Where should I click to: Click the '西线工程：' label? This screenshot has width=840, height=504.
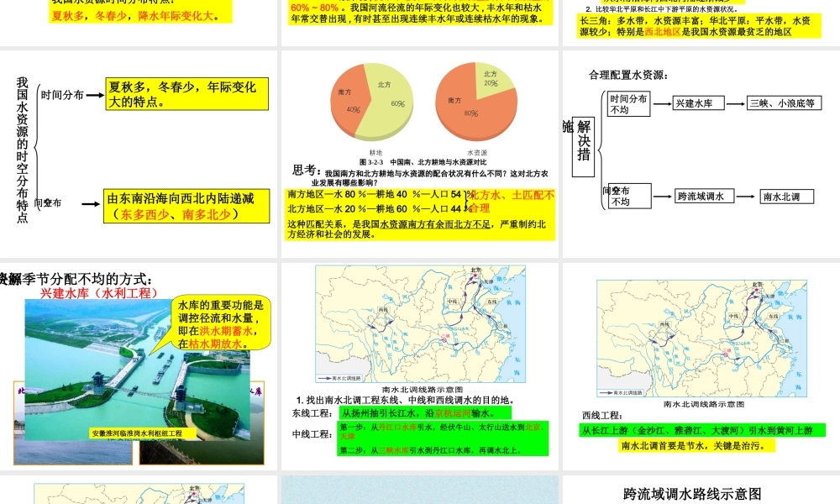pyautogui.click(x=602, y=416)
